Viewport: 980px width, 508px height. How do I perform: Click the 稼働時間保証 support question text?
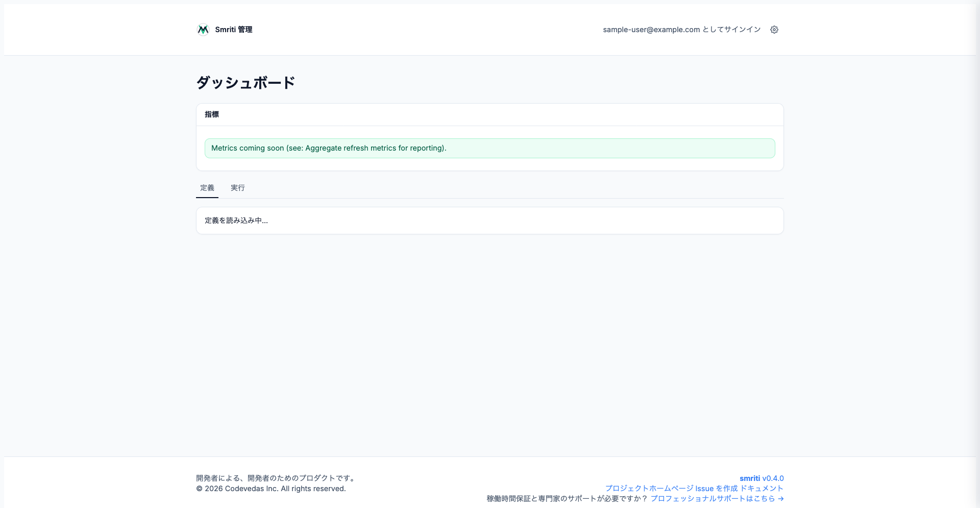pos(567,499)
